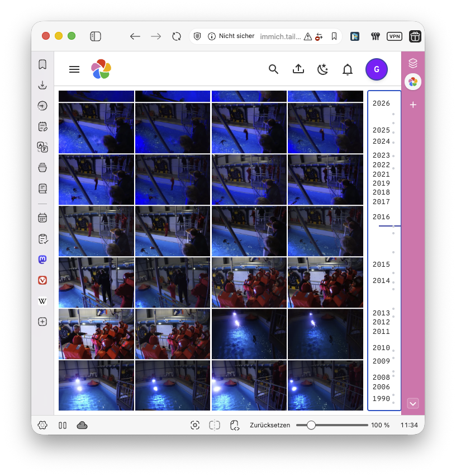Image resolution: width=456 pixels, height=476 pixels.
Task: Jump to 2015 in the timeline scrubber
Action: click(381, 265)
